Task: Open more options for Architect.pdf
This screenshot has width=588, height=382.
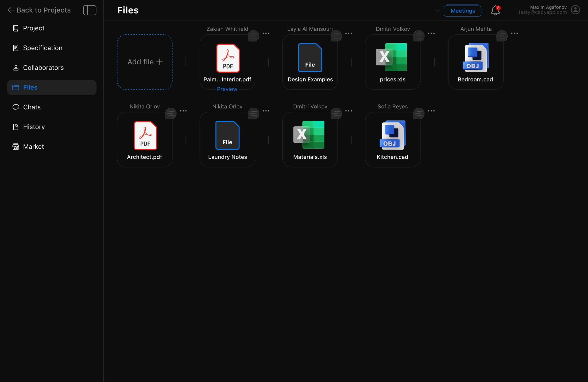Action: 183,111
